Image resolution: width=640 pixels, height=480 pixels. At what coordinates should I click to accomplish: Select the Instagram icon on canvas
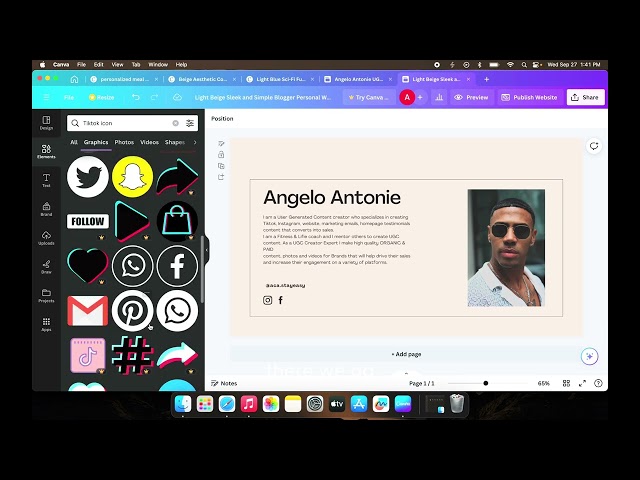tap(267, 300)
